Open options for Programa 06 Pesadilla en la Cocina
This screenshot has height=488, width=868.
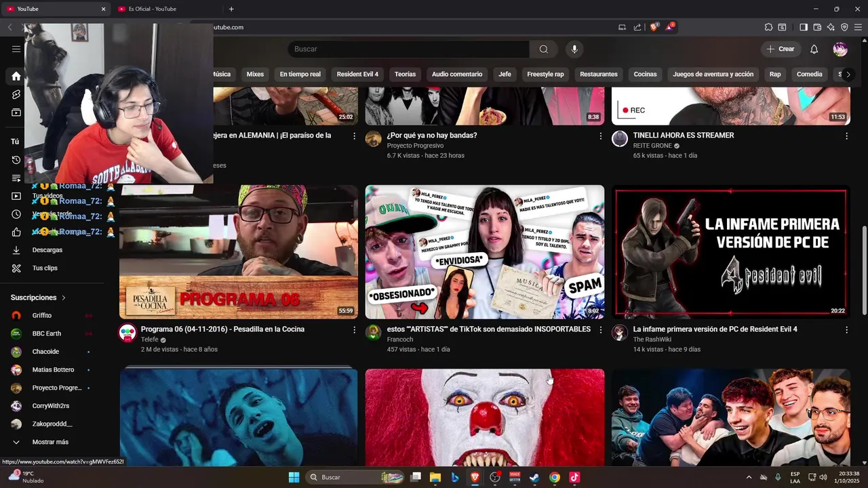(x=354, y=329)
